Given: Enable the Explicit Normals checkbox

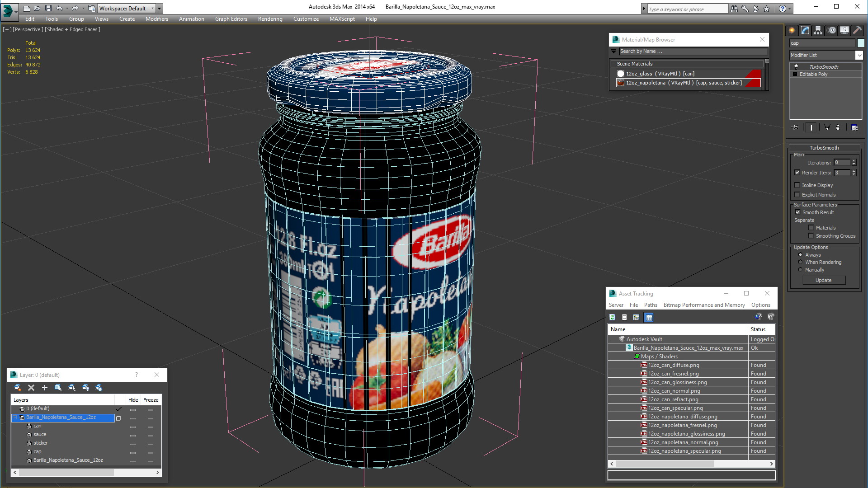Looking at the screenshot, I should pos(797,194).
